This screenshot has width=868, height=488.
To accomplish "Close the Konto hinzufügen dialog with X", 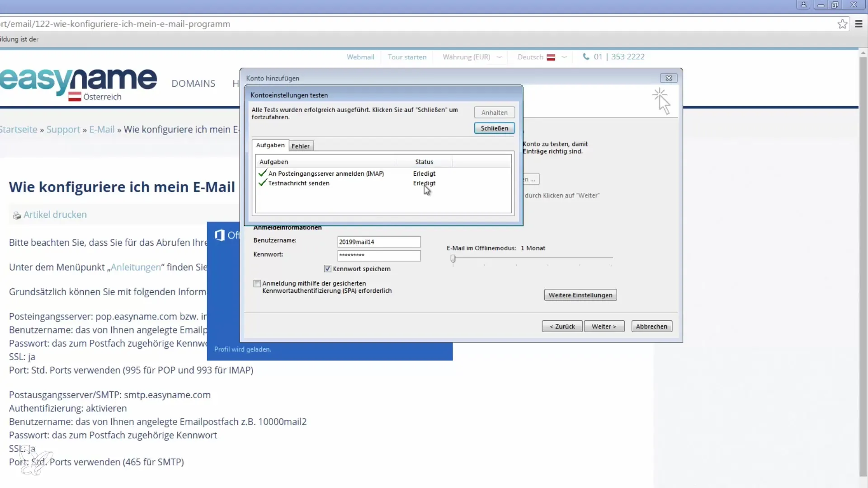I will click(669, 78).
